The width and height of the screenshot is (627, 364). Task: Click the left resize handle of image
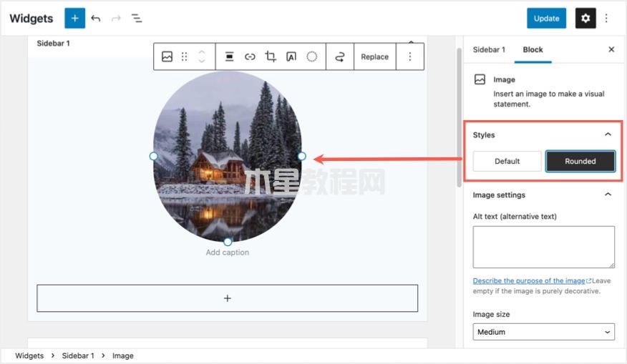click(x=154, y=156)
